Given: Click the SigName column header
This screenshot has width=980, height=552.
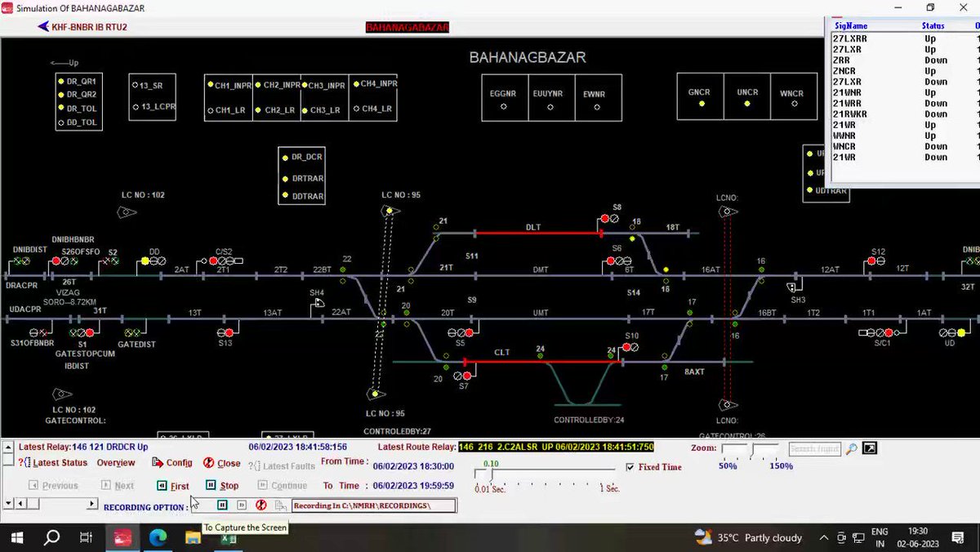Looking at the screenshot, I should [851, 26].
